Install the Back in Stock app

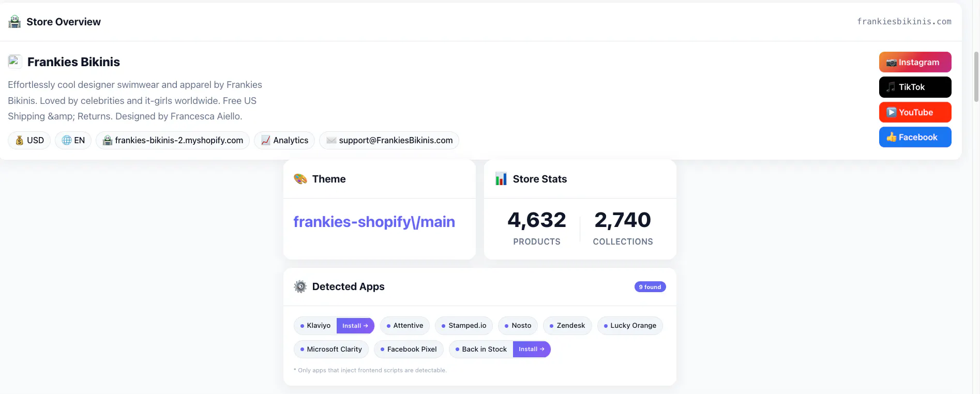[532, 350]
